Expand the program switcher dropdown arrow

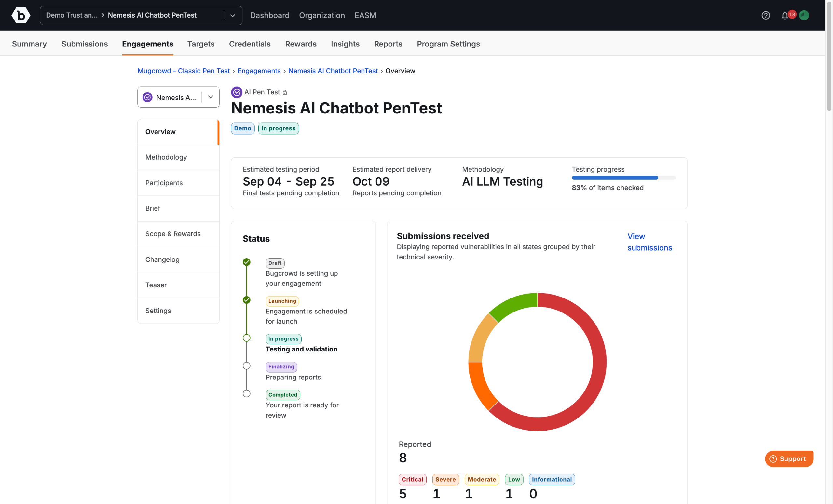[233, 16]
